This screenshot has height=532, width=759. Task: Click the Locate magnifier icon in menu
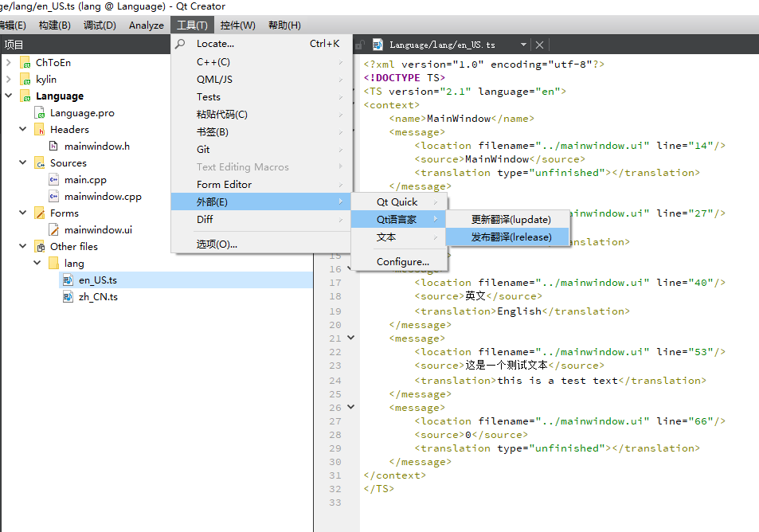click(x=180, y=44)
